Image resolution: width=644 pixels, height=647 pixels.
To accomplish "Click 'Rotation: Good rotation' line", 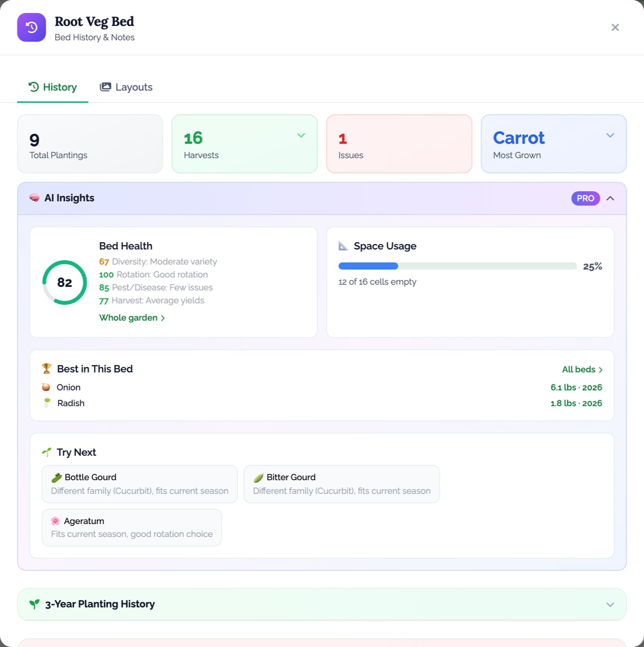I will coord(153,275).
